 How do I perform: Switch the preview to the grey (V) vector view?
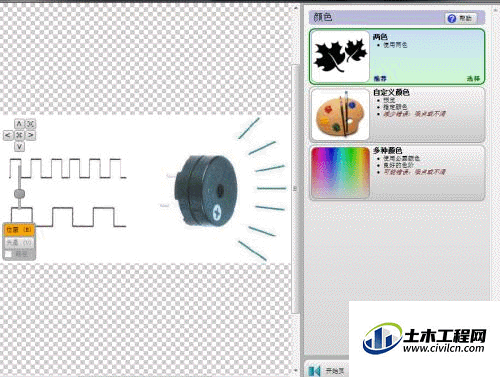19,243
